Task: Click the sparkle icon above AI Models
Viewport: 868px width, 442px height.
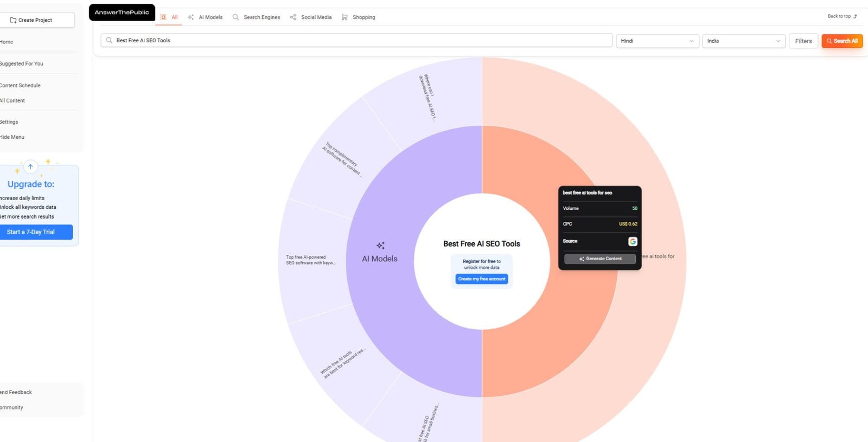Action: coord(380,246)
